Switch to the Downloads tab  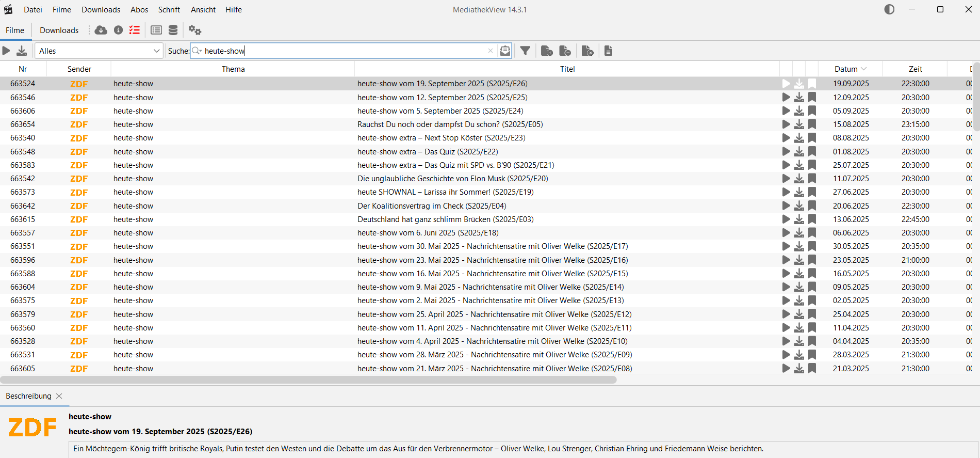point(59,30)
